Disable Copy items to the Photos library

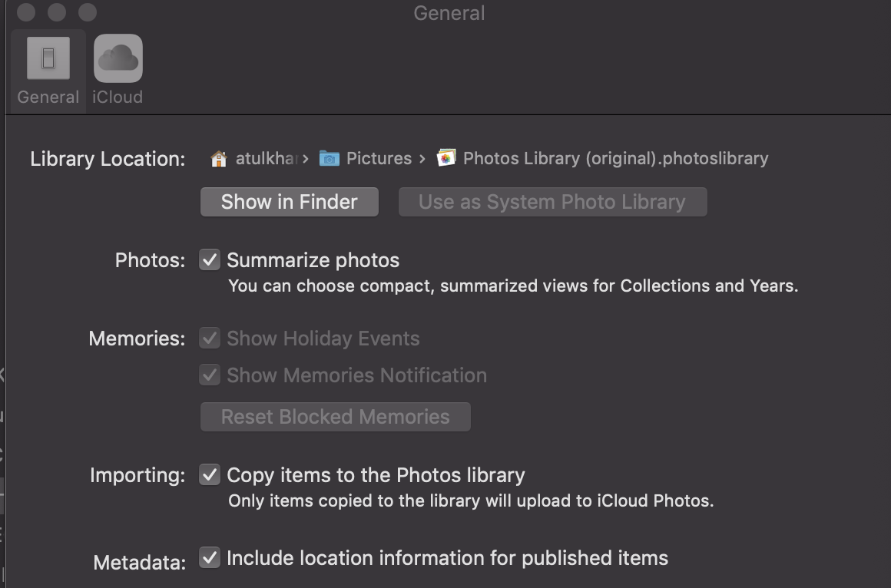point(210,474)
